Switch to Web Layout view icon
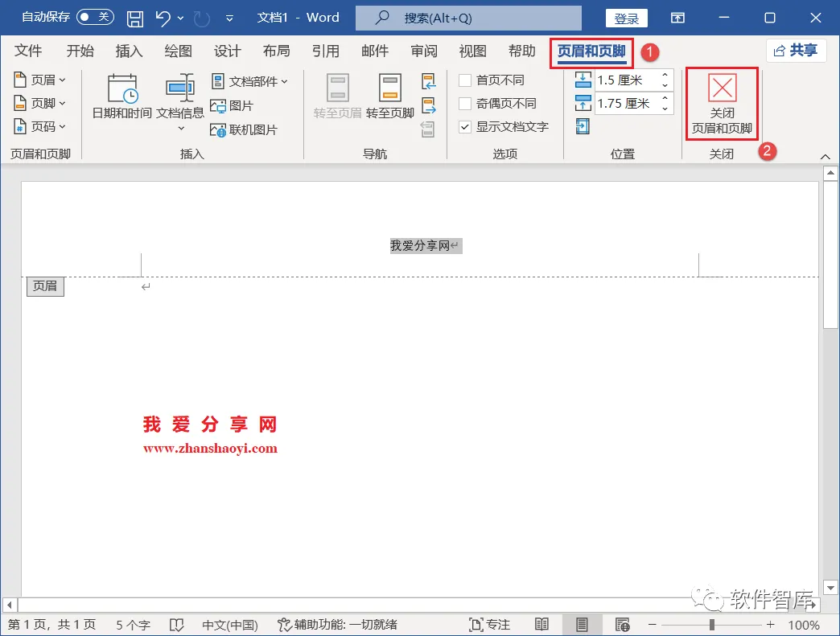Image resolution: width=840 pixels, height=636 pixels. coord(622,625)
